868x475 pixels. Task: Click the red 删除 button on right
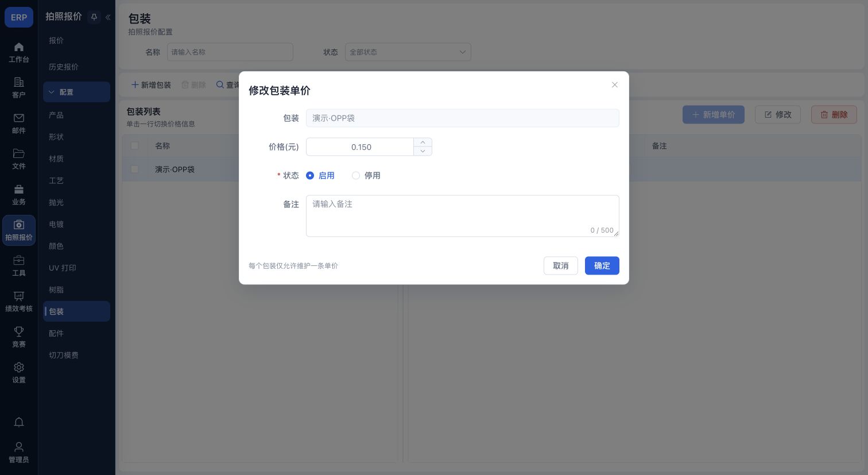point(834,114)
